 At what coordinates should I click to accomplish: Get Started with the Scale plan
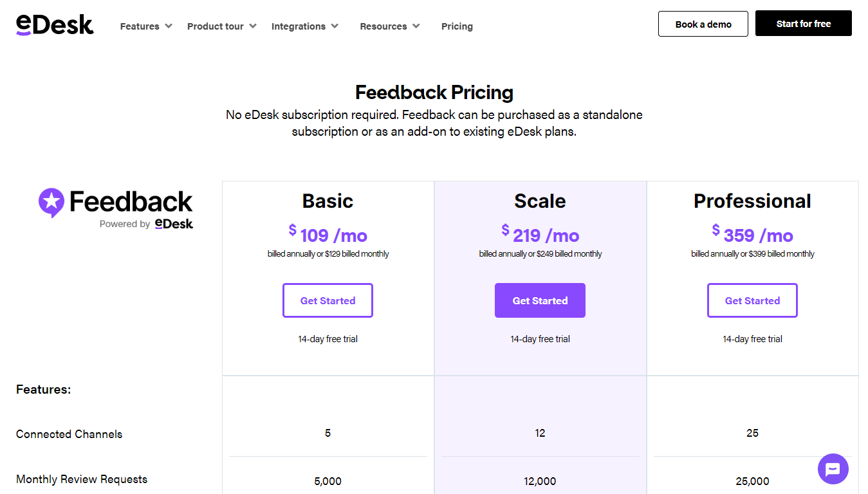tap(540, 300)
